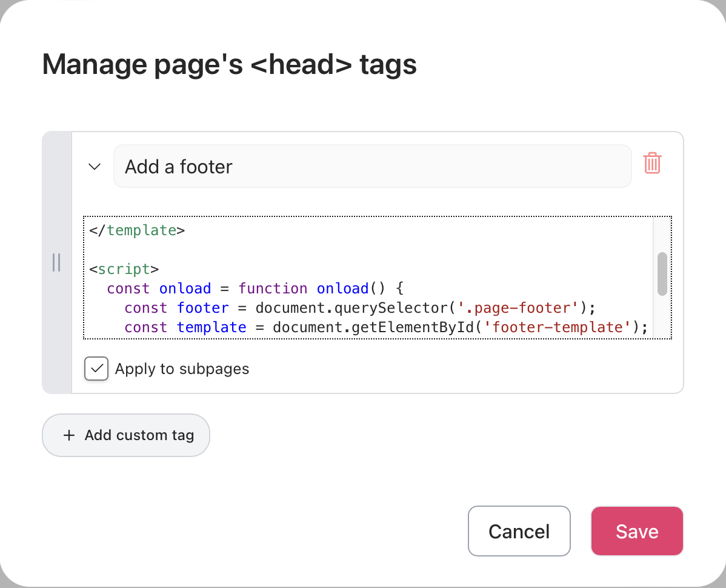Viewport: 726px width, 588px height.
Task: Collapse the Add a footer tag section
Action: pyautogui.click(x=95, y=167)
